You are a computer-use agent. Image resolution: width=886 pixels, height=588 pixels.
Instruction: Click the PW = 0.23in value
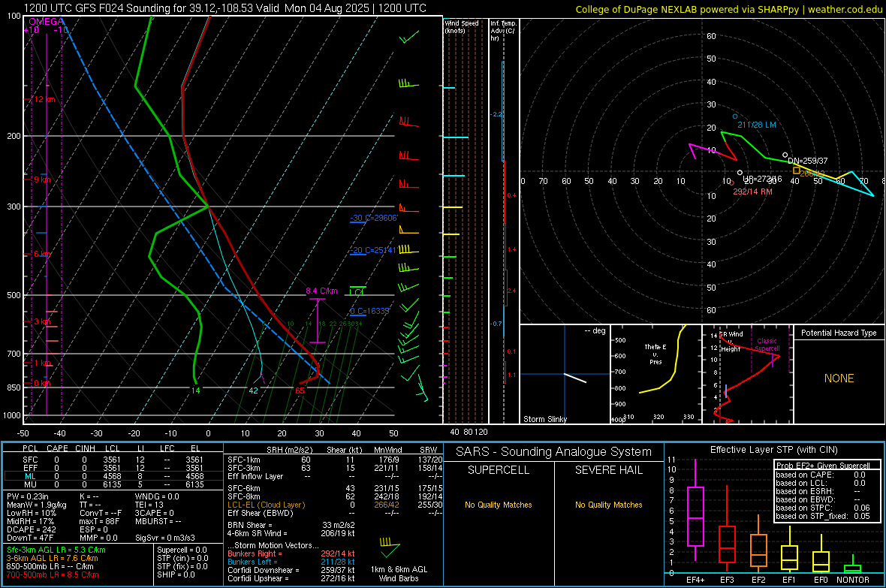(28, 496)
